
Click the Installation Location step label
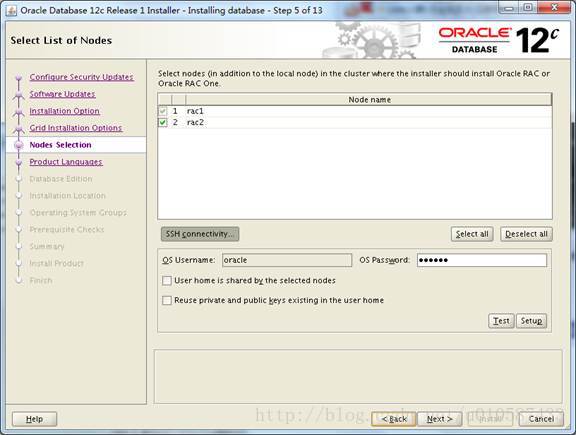pyautogui.click(x=68, y=196)
